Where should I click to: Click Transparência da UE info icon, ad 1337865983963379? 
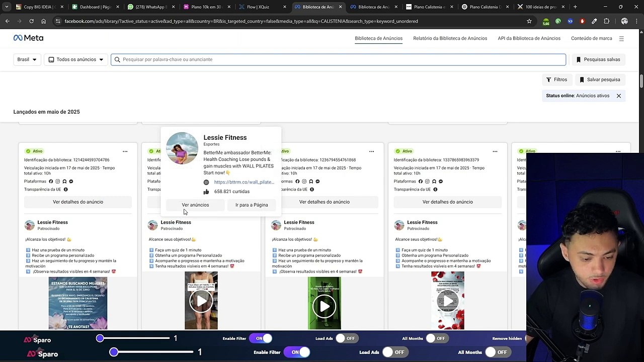[435, 190]
